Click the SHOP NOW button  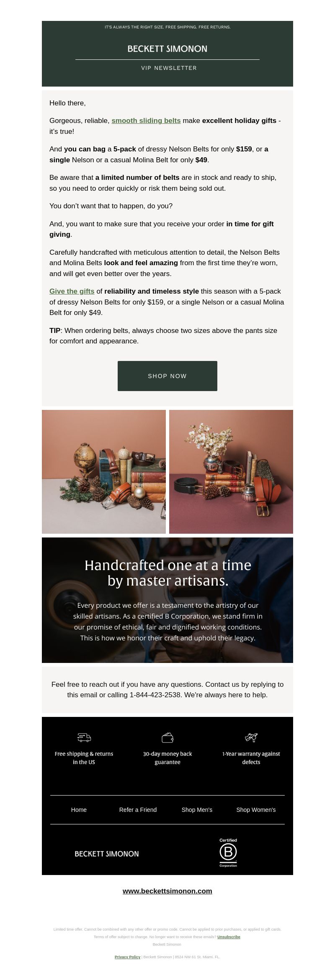167,376
